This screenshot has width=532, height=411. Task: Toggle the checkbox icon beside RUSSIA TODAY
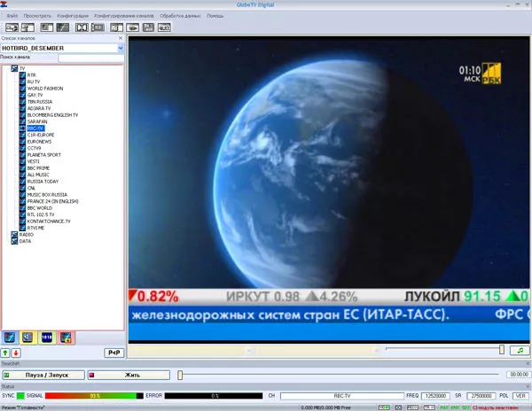(23, 182)
